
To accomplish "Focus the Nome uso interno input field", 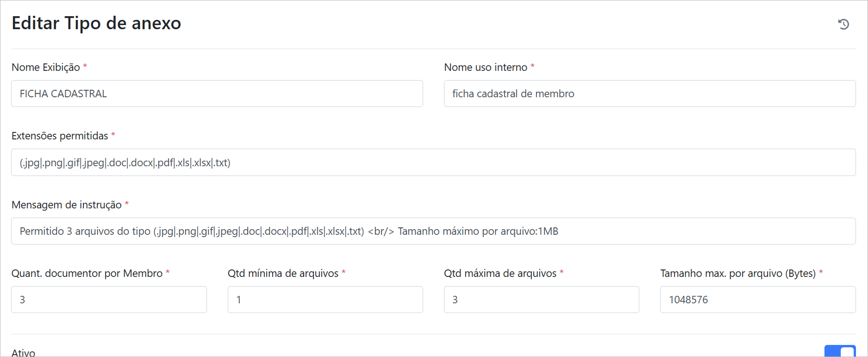I will point(649,94).
